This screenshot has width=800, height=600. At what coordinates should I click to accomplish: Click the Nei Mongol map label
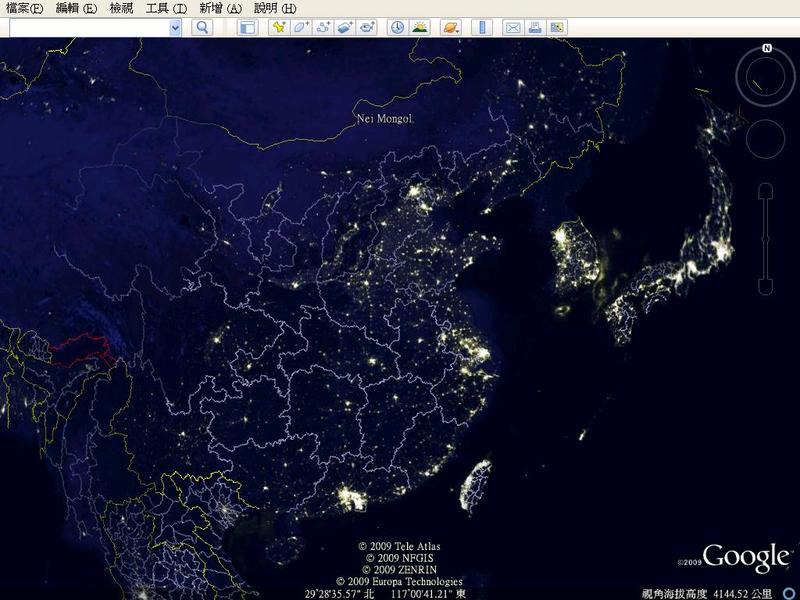click(x=384, y=119)
